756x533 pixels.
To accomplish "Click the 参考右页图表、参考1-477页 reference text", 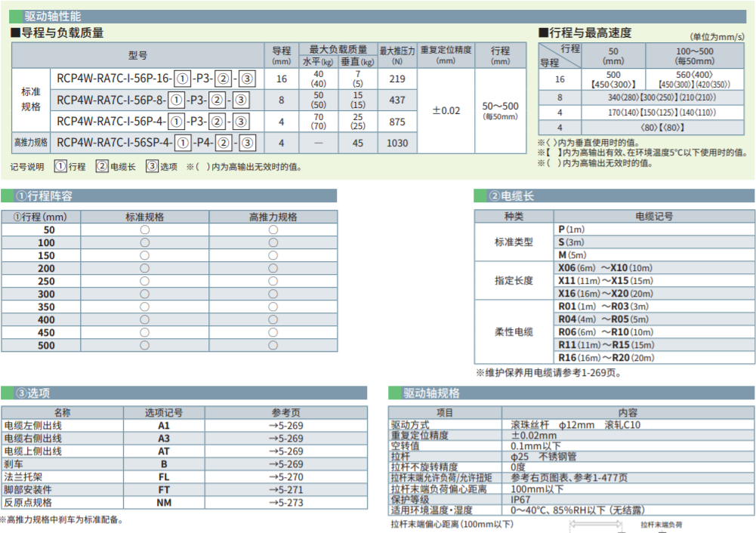I will point(569,478).
